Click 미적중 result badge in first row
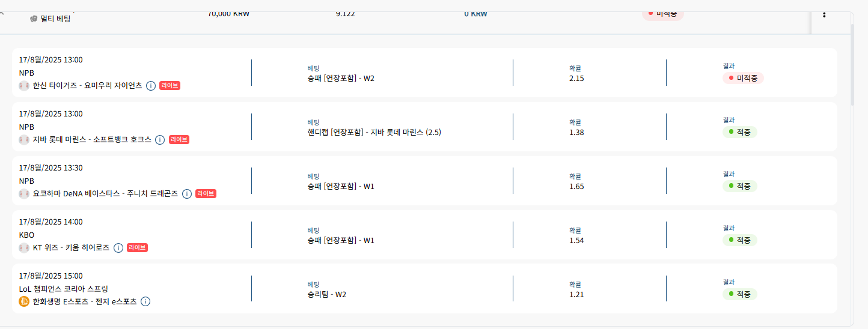868x329 pixels. point(743,78)
